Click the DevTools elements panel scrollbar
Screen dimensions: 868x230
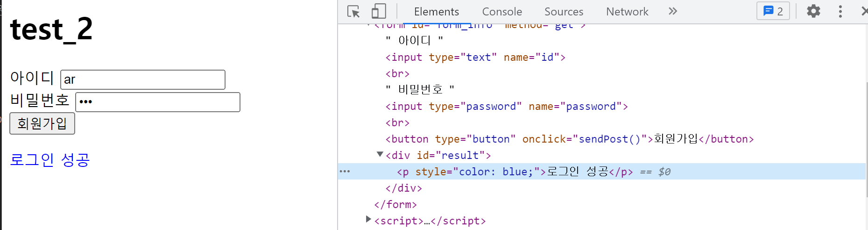pos(866,140)
